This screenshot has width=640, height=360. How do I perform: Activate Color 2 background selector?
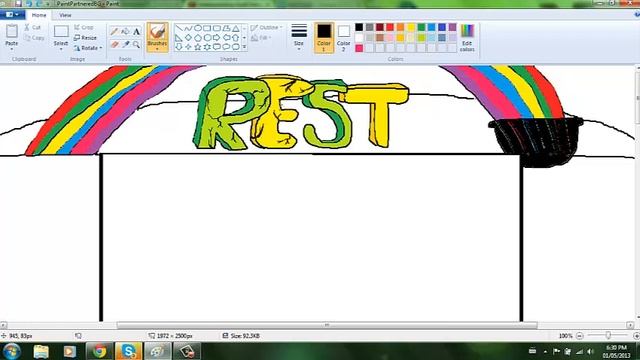[344, 38]
